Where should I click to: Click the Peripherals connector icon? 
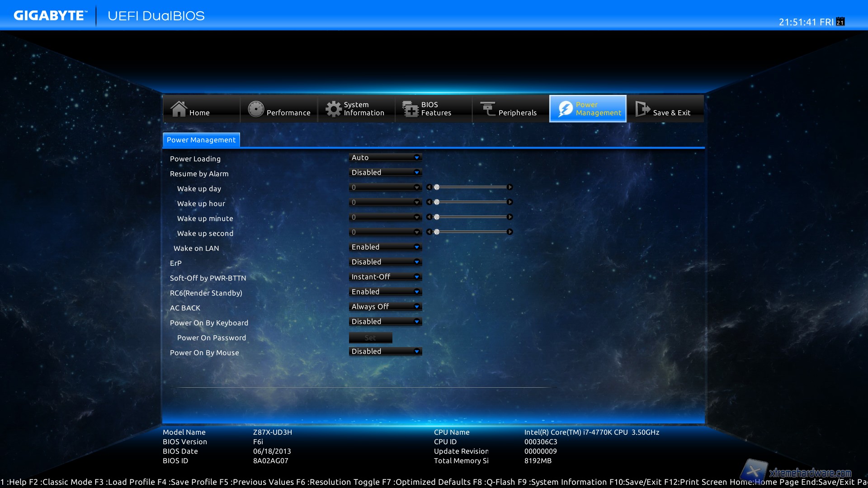[x=488, y=109]
